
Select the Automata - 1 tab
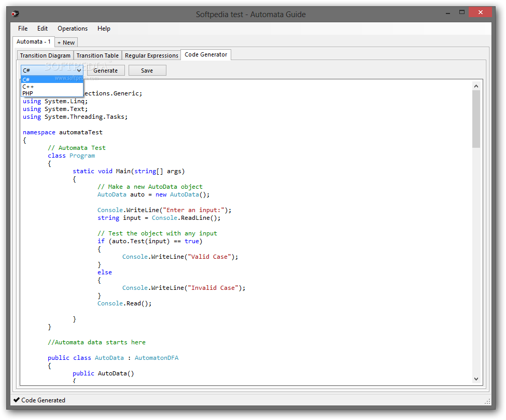(x=34, y=41)
